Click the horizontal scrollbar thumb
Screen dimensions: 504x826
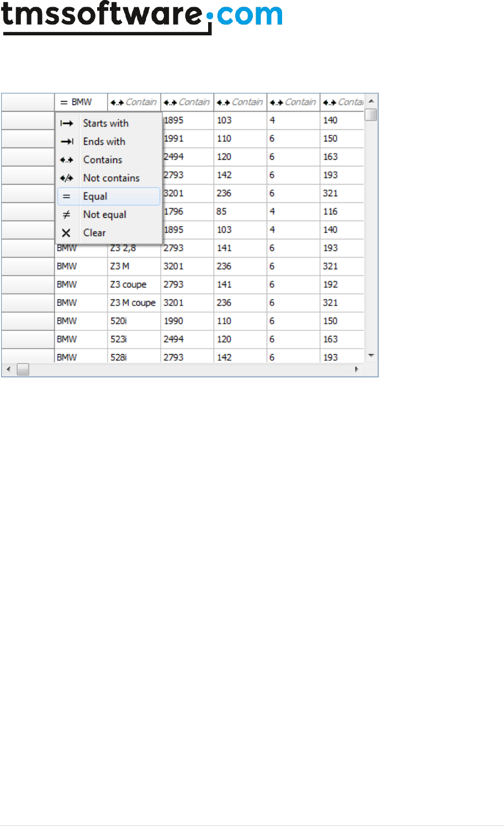(x=23, y=369)
